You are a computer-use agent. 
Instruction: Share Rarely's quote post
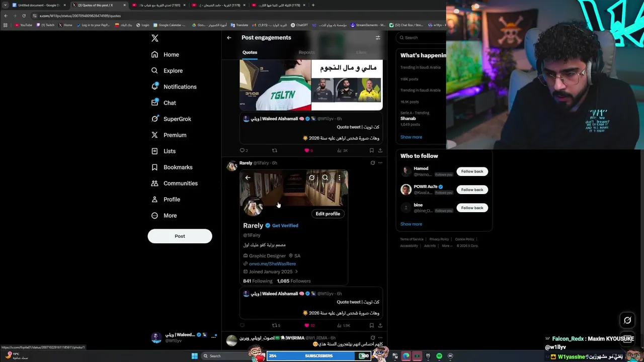tap(380, 325)
